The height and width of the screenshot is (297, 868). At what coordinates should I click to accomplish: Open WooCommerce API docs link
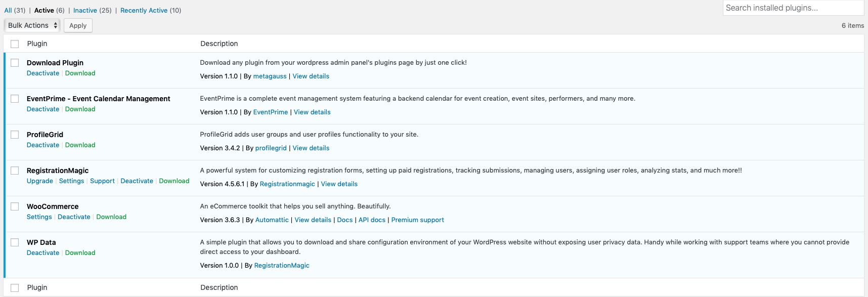(372, 220)
